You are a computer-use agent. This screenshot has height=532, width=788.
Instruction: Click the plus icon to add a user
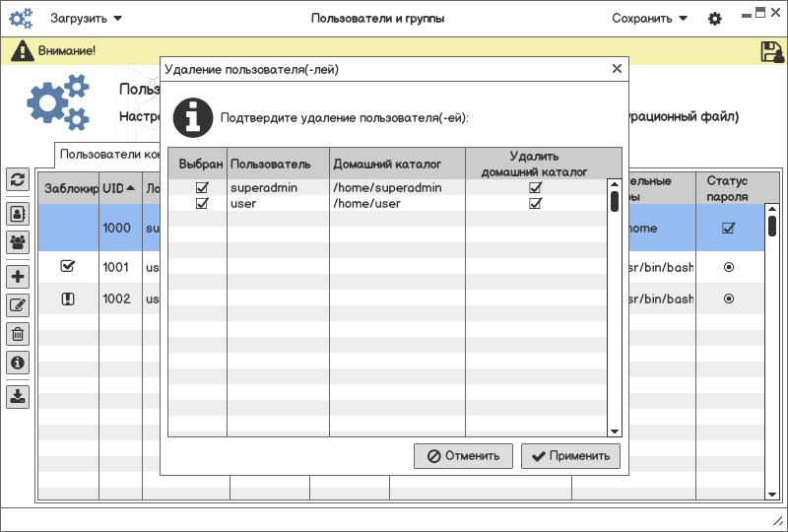18,277
